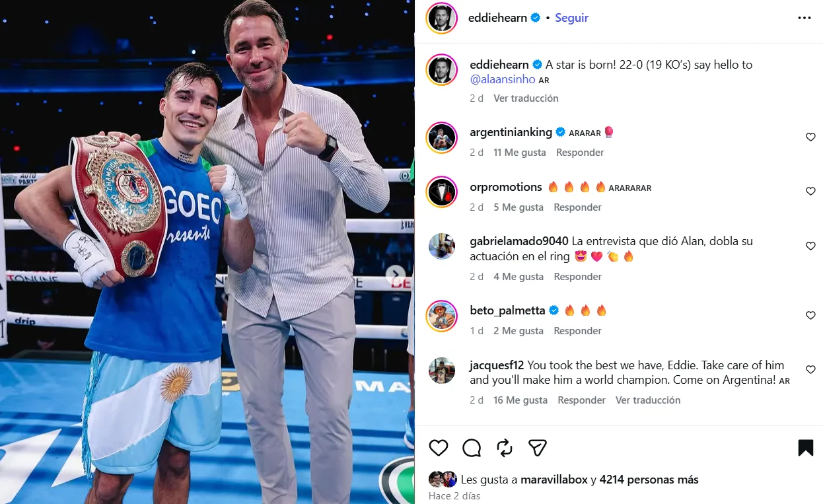Like jacquesf12's comment heart
The height and width of the screenshot is (504, 823).
coord(810,370)
